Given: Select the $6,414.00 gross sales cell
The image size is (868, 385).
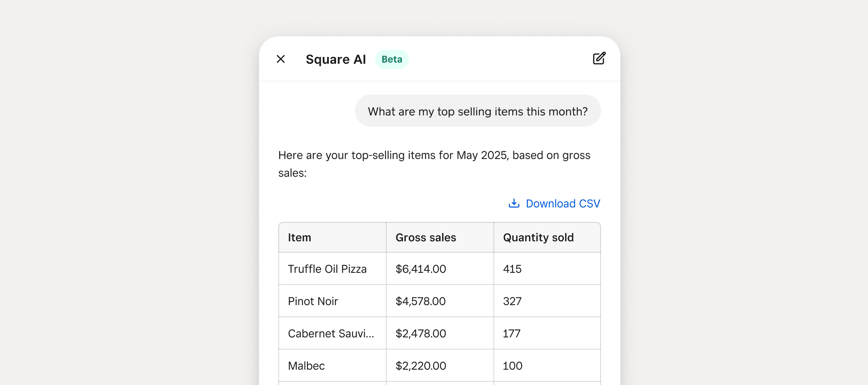Looking at the screenshot, I should click(440, 269).
